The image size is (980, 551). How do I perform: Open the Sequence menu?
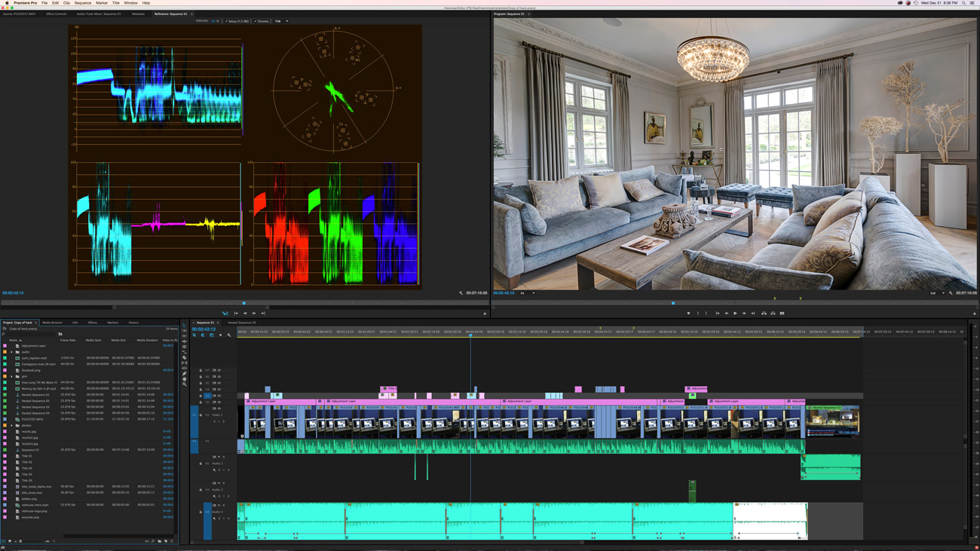coord(83,3)
